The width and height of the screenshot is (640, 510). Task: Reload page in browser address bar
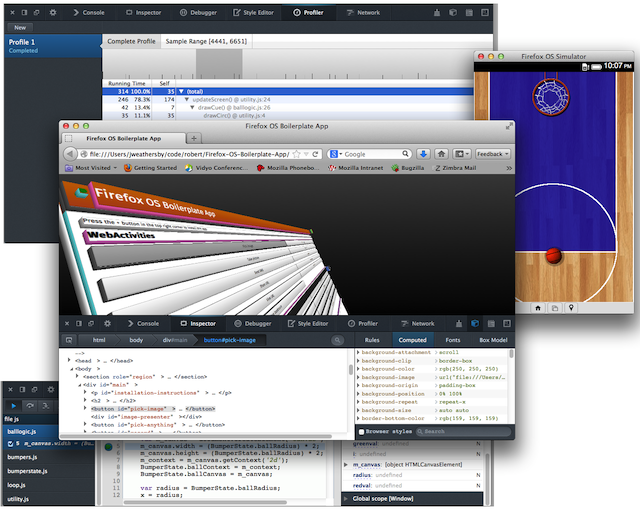pos(315,154)
